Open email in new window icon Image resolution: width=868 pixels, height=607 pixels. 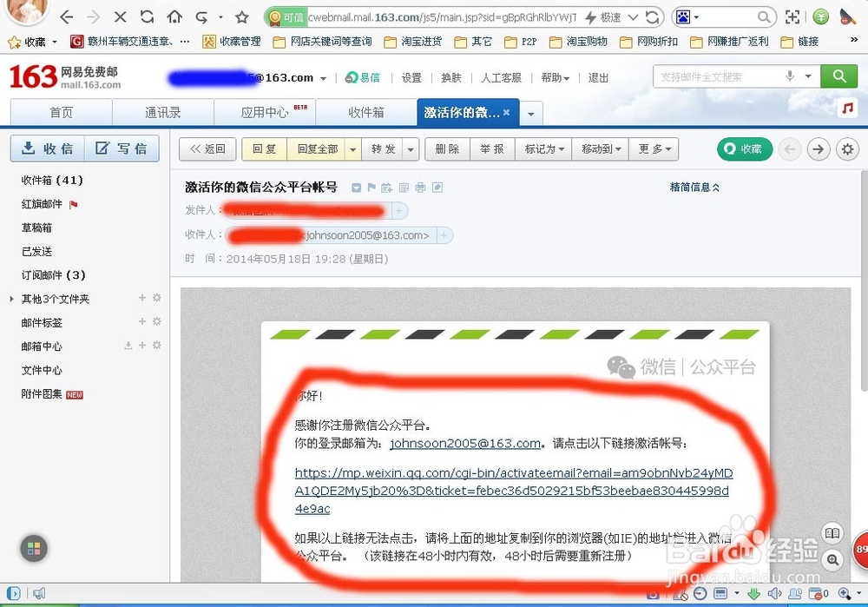click(437, 188)
